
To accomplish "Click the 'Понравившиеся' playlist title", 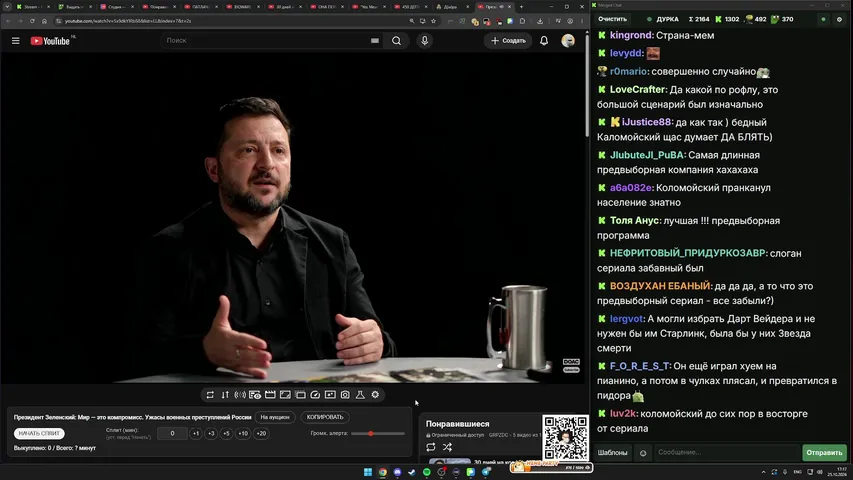I will point(458,423).
